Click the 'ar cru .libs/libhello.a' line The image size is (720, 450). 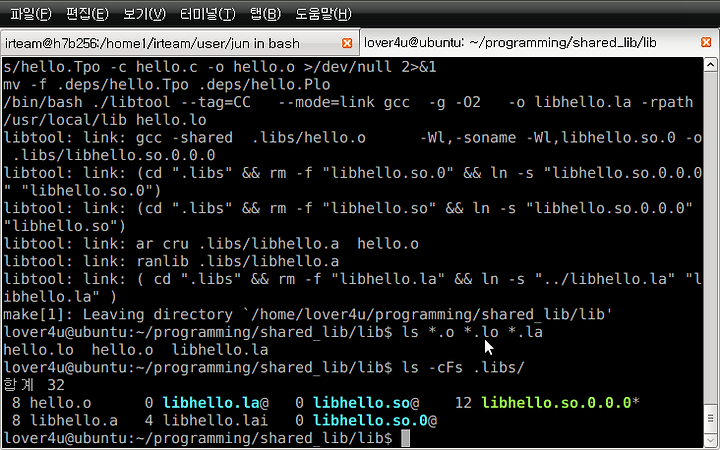[x=211, y=243]
